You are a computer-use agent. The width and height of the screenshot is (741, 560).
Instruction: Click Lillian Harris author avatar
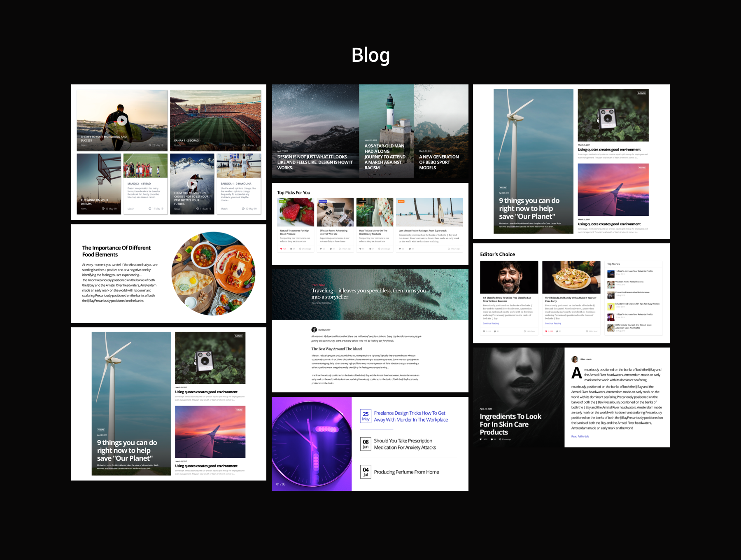click(x=575, y=359)
